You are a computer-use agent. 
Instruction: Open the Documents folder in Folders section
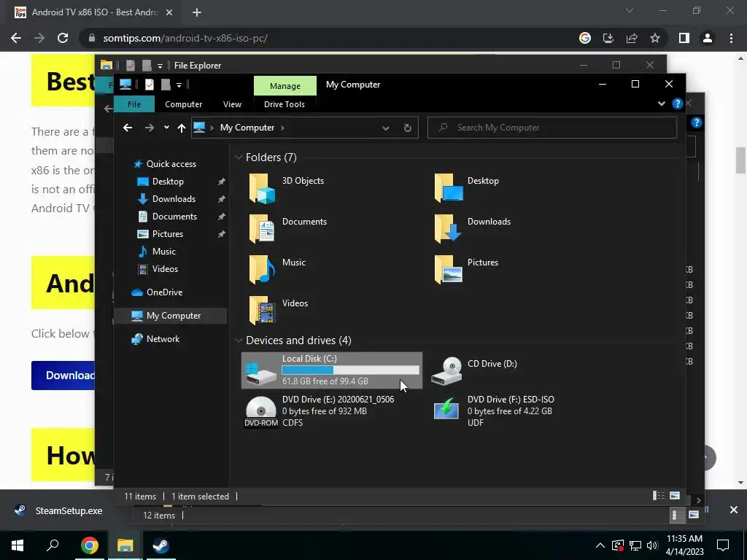pyautogui.click(x=262, y=229)
